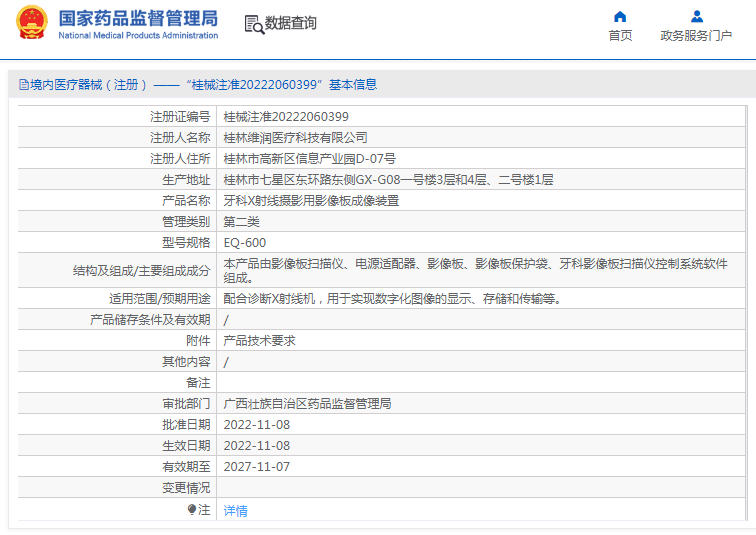Image resolution: width=756 pixels, height=535 pixels.
Task: Click the 产品名称 row label
Action: (186, 201)
